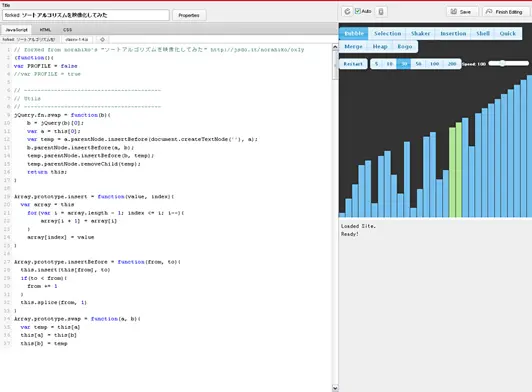
Task: Open the Properties button
Action: click(189, 15)
